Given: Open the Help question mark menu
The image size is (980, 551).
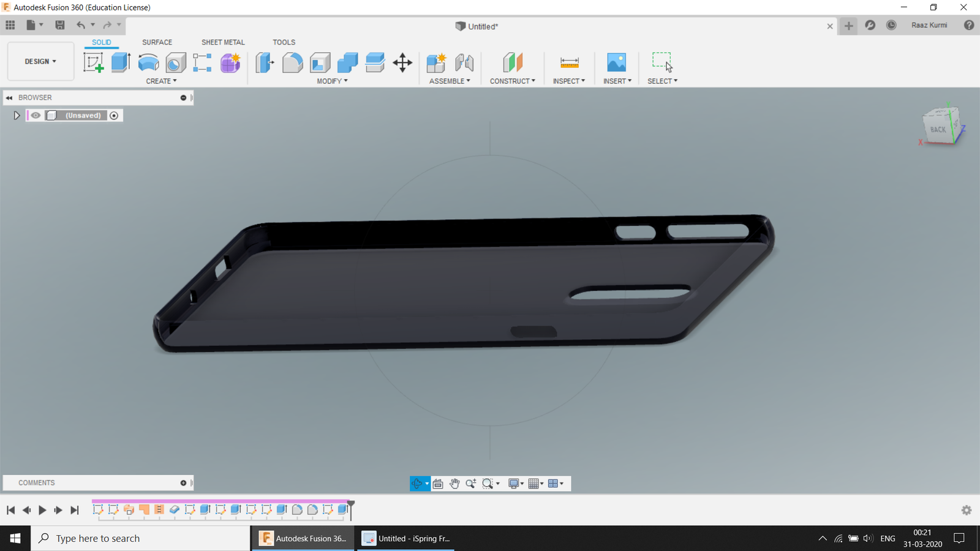Looking at the screenshot, I should pos(969,25).
